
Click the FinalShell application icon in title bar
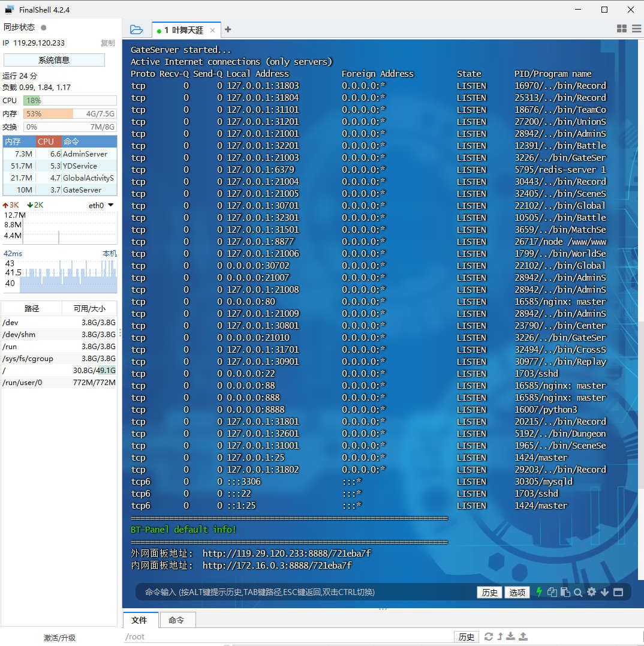[x=9, y=10]
